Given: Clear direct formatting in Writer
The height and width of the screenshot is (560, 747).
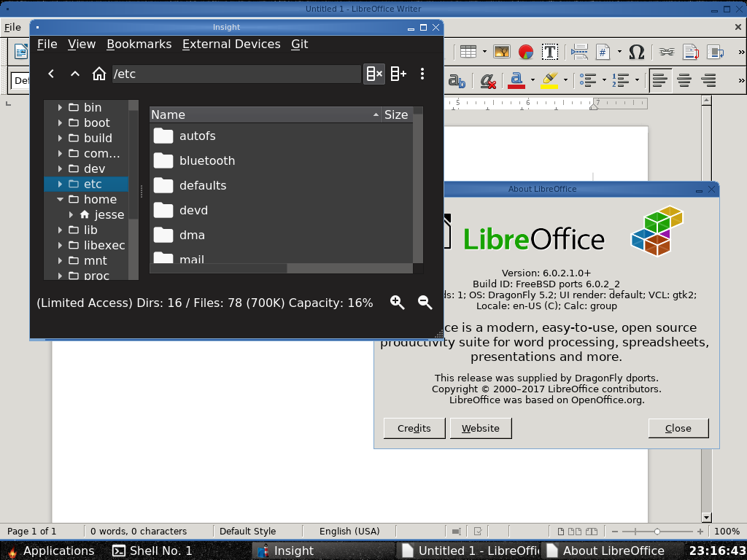Looking at the screenshot, I should coord(487,80).
